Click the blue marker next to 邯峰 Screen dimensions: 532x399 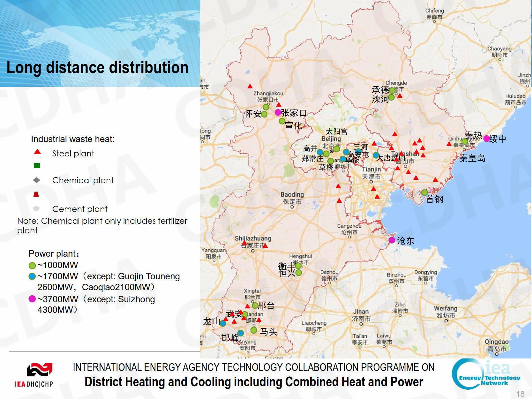(x=241, y=333)
